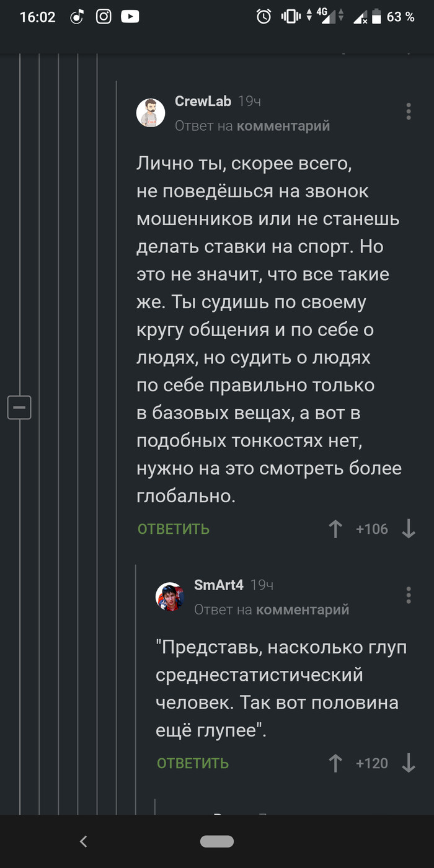Tap the vibration mode icon
The height and width of the screenshot is (868, 434).
click(292, 17)
